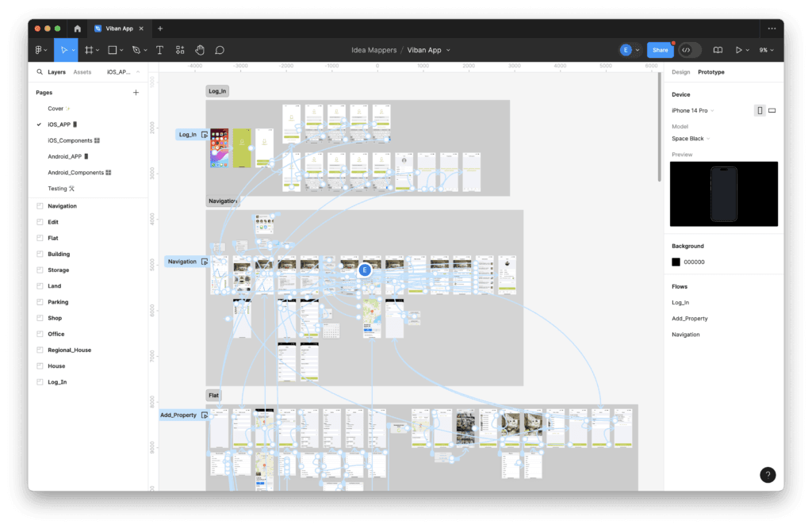Open the Cover page
The image size is (812, 528).
(59, 109)
